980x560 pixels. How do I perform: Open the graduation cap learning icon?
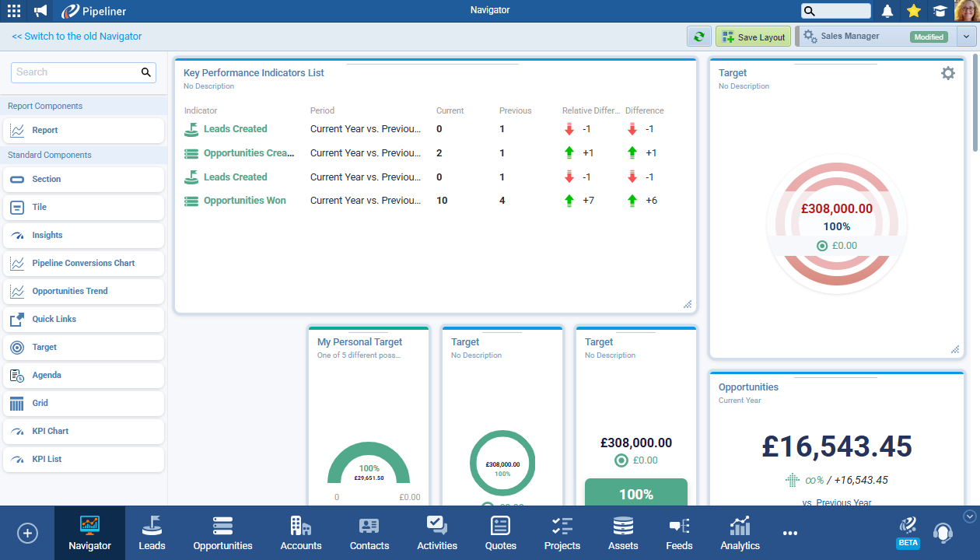(x=940, y=11)
